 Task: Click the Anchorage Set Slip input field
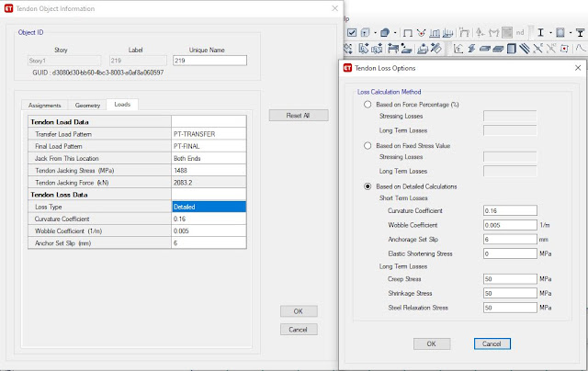510,239
